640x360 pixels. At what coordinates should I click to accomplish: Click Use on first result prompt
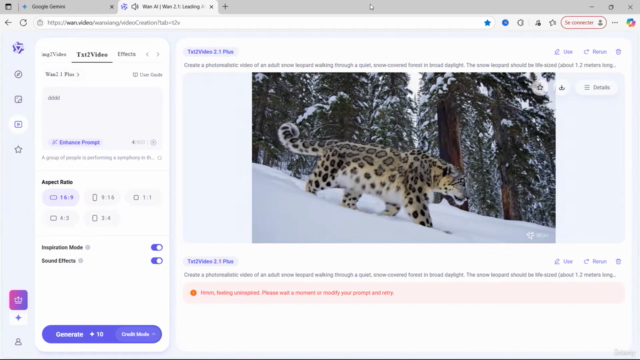[x=563, y=52]
